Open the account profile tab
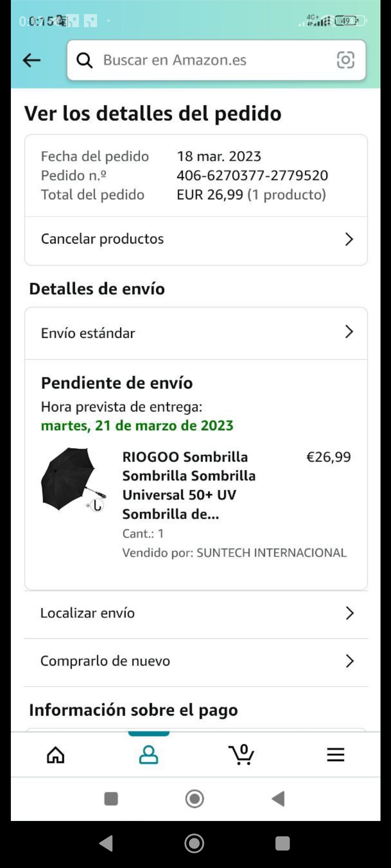391x868 pixels. point(148,755)
